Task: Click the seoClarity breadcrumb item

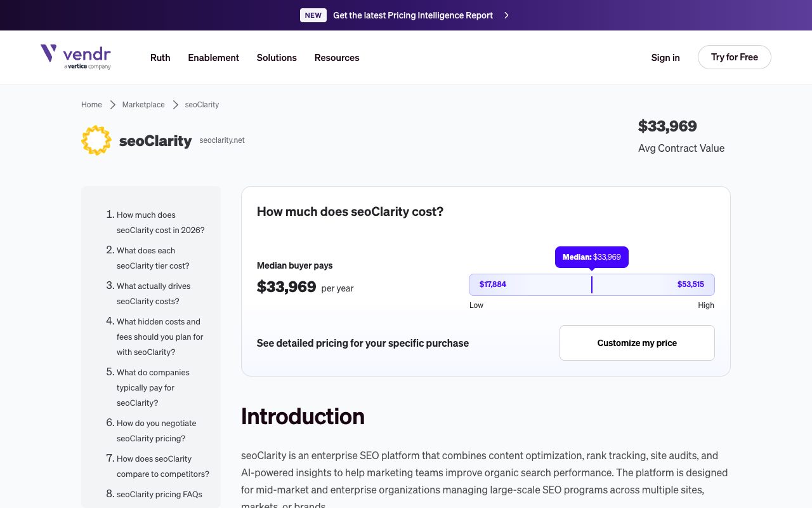Action: click(202, 105)
